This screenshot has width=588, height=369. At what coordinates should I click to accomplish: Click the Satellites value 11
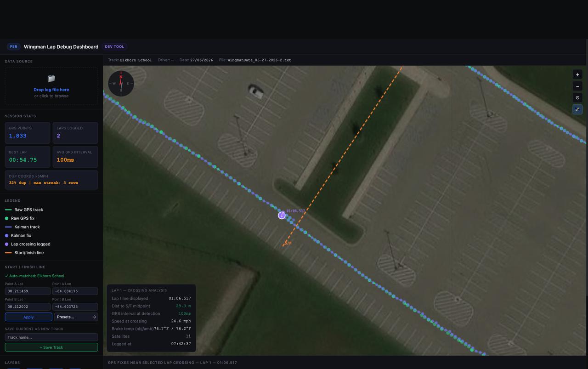point(188,336)
